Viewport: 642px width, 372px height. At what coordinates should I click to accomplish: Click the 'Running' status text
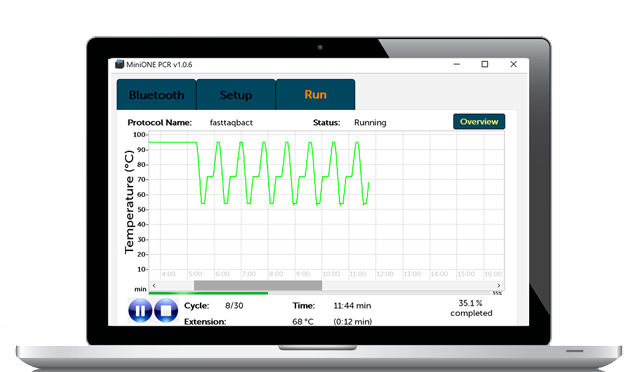(x=370, y=122)
